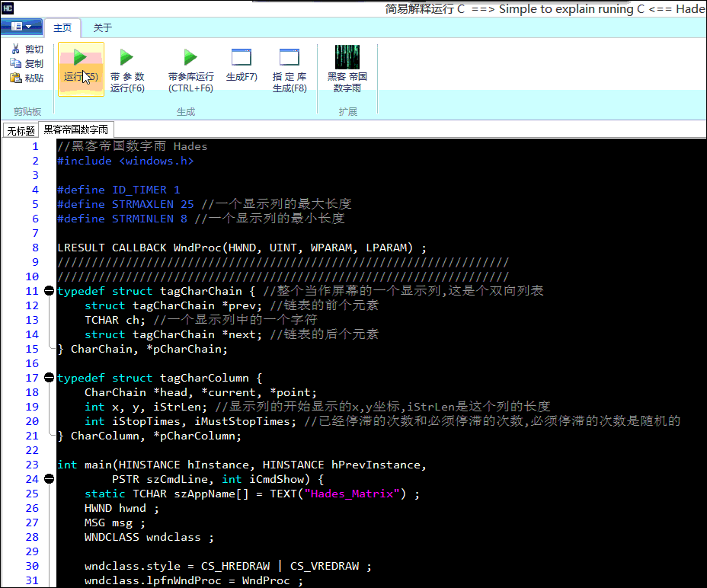Click the 扩展 group label

347,111
